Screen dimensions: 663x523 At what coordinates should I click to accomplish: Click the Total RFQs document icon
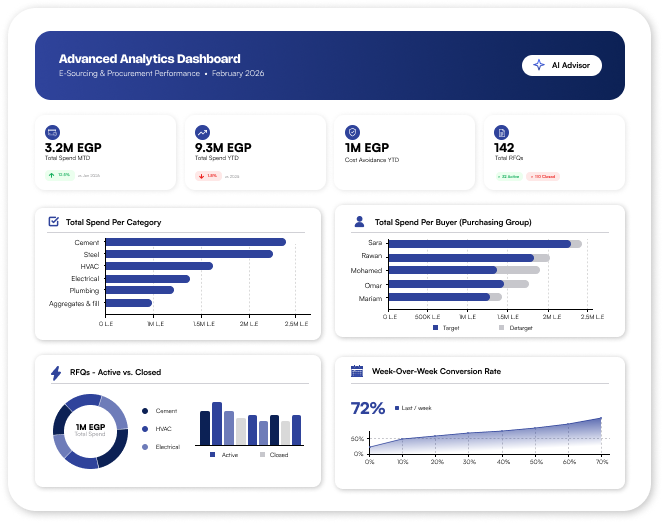[502, 132]
